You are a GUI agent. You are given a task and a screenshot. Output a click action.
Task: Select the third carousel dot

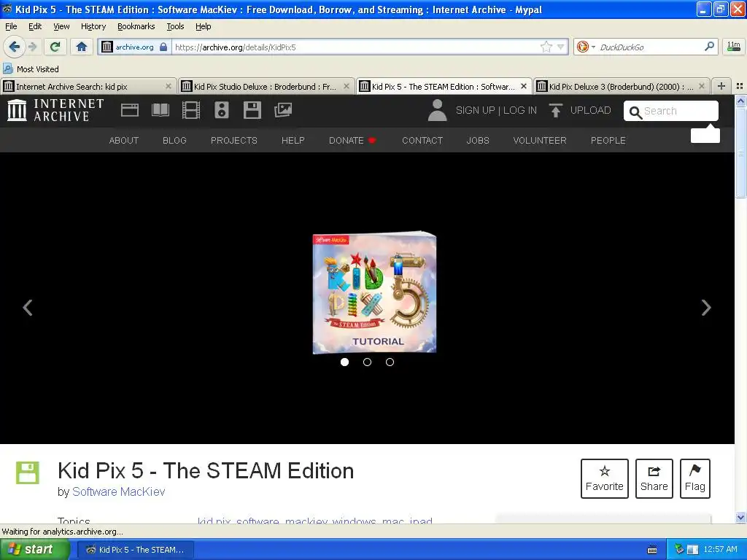[x=390, y=362]
